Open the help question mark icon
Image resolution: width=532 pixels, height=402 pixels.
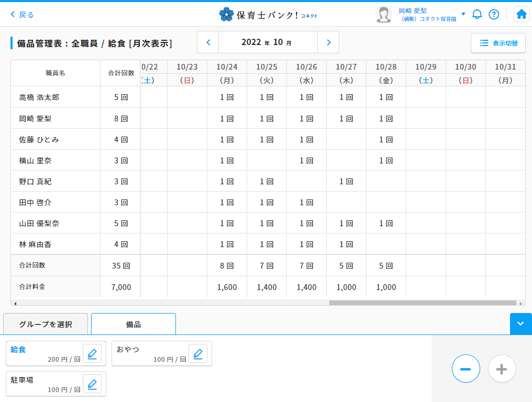[x=494, y=14]
